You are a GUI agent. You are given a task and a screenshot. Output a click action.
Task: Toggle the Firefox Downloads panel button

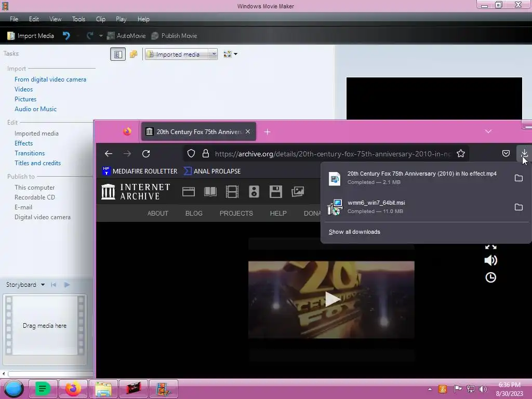tap(525, 153)
